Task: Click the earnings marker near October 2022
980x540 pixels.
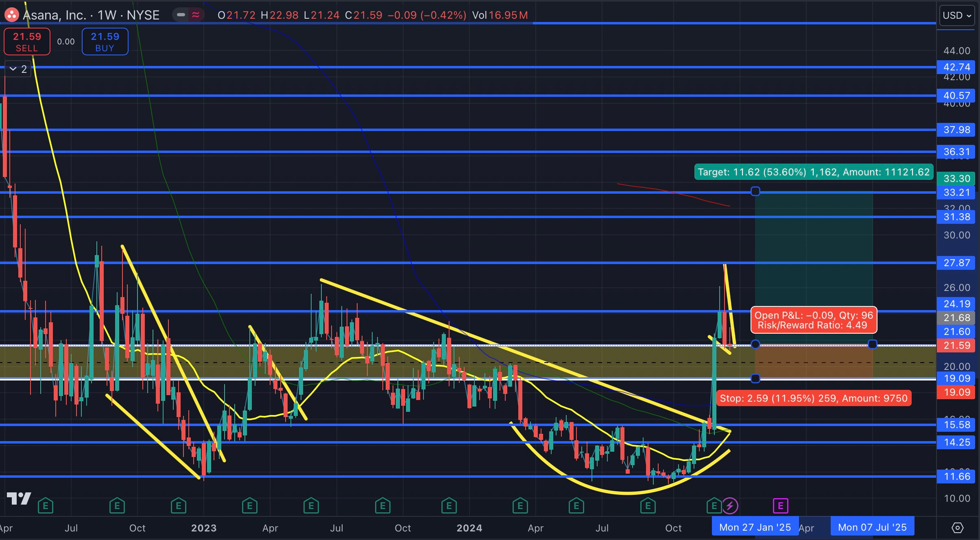Action: 117,506
